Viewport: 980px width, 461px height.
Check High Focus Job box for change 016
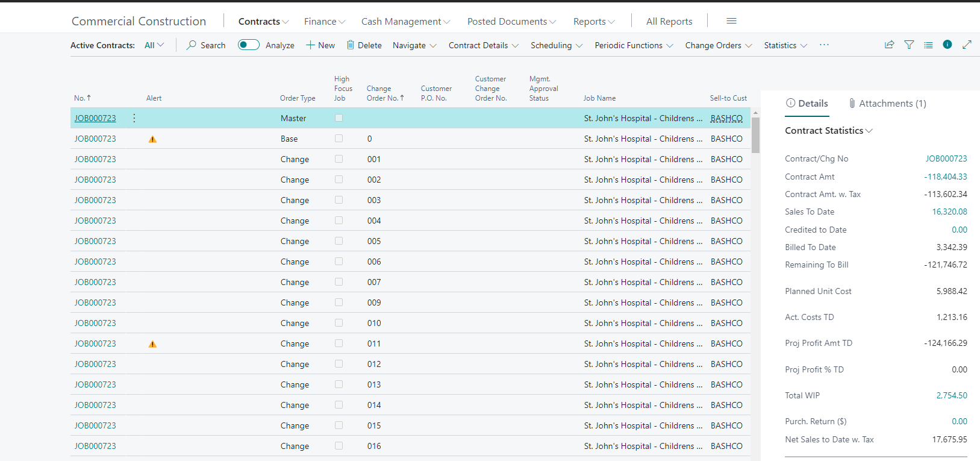(x=339, y=446)
